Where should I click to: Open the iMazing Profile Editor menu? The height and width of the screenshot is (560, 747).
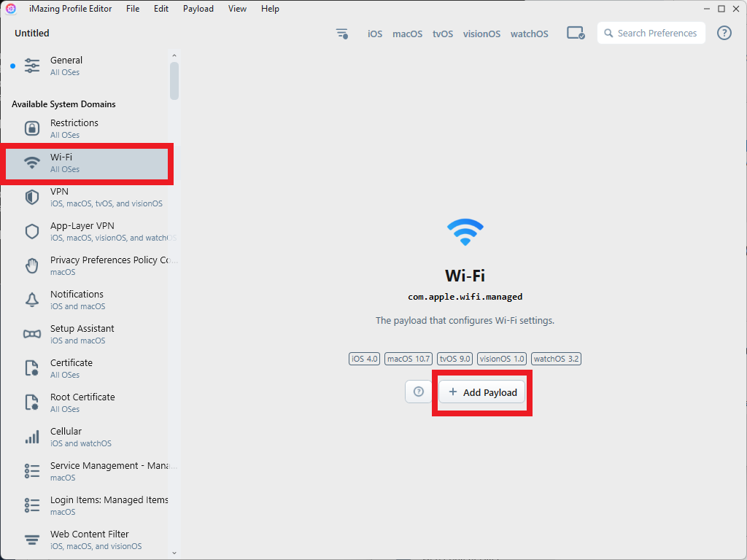pos(71,9)
